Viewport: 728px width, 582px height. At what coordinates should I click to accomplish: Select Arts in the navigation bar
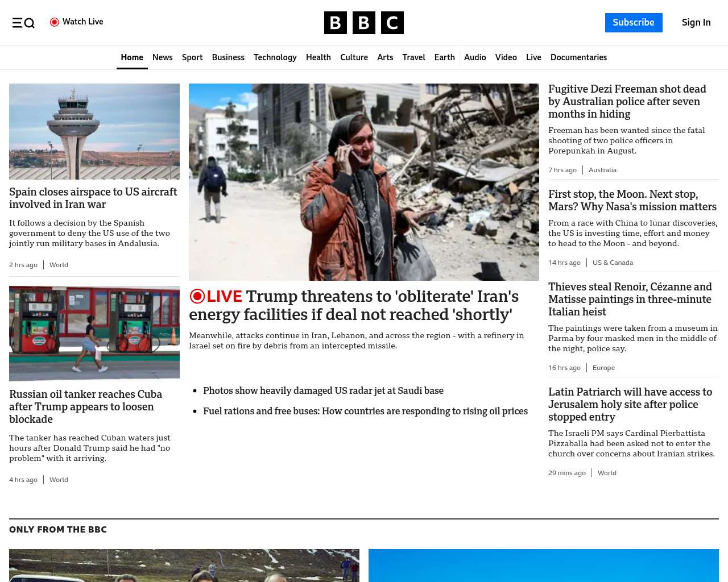click(385, 57)
